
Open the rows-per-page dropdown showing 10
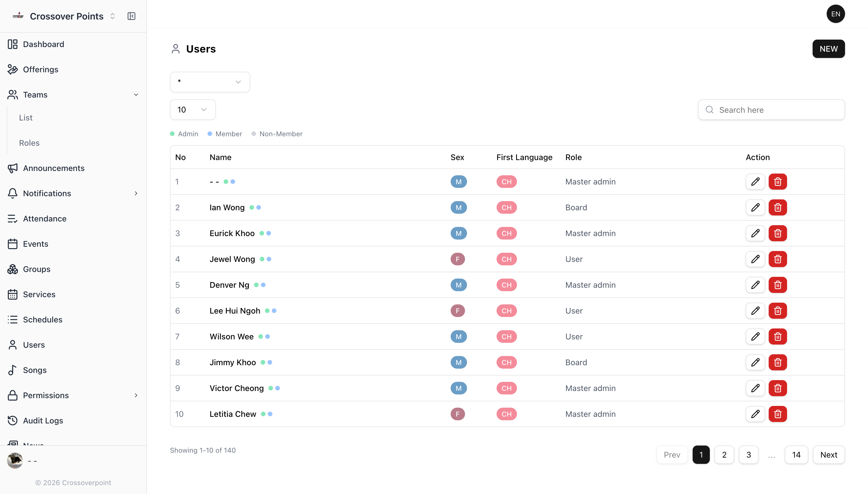click(193, 110)
